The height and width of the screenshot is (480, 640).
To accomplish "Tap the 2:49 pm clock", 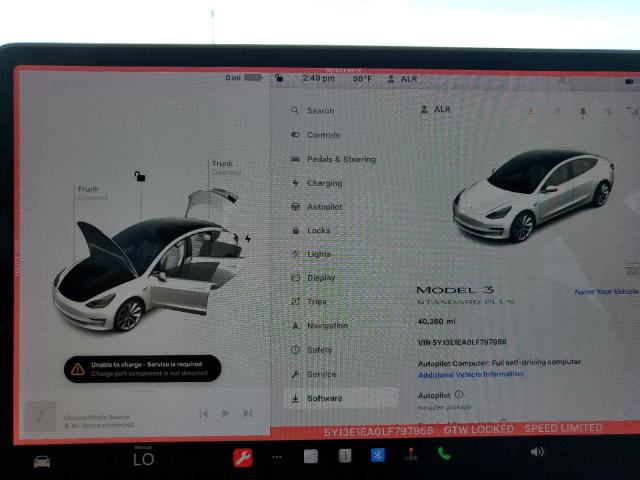I will tap(318, 78).
